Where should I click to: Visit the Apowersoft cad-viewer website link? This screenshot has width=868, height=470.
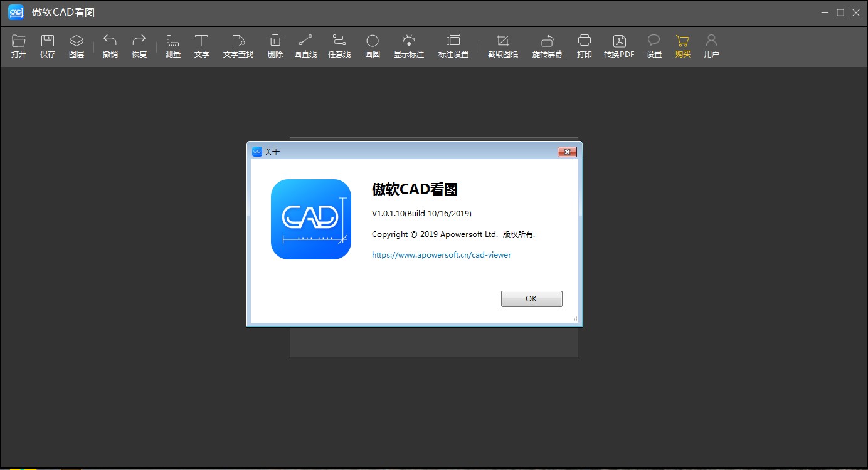point(442,254)
